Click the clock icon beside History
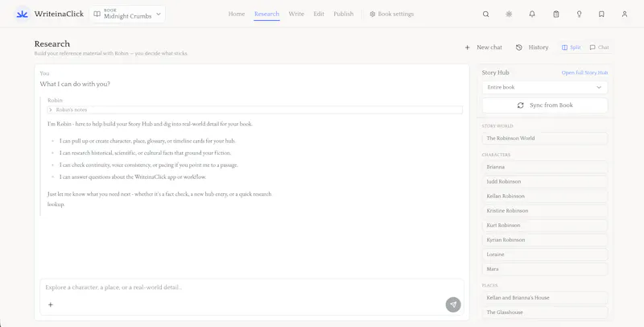 pyautogui.click(x=519, y=48)
